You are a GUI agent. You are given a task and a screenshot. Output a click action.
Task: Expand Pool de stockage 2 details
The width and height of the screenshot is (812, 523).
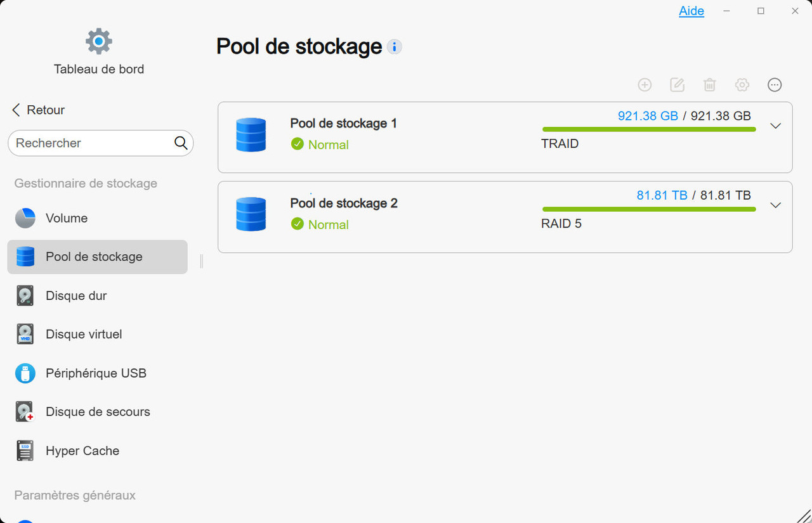pyautogui.click(x=775, y=205)
